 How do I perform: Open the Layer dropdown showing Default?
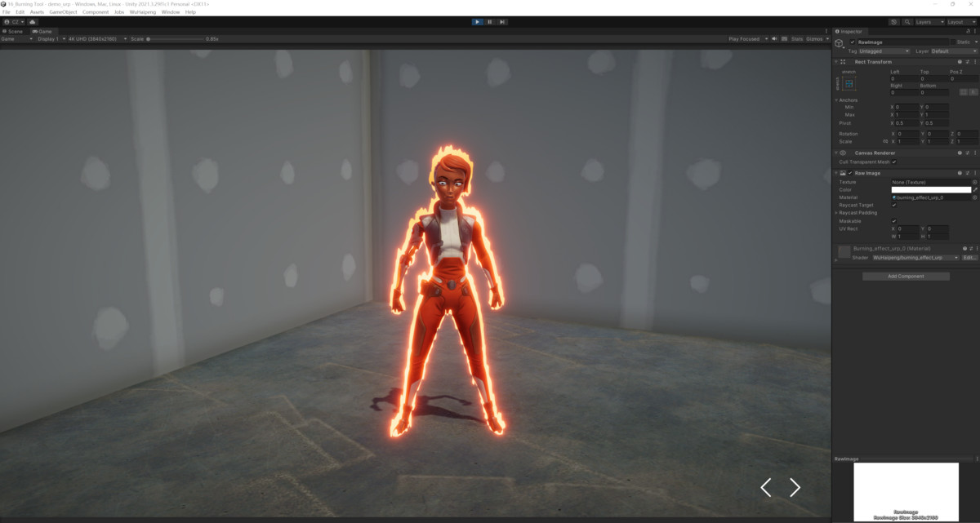pos(955,51)
